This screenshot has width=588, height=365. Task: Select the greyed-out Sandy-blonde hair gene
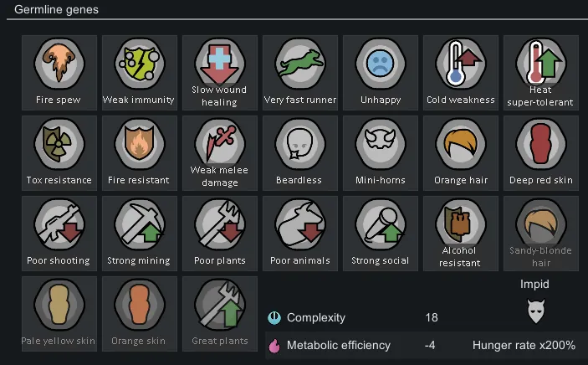point(541,234)
